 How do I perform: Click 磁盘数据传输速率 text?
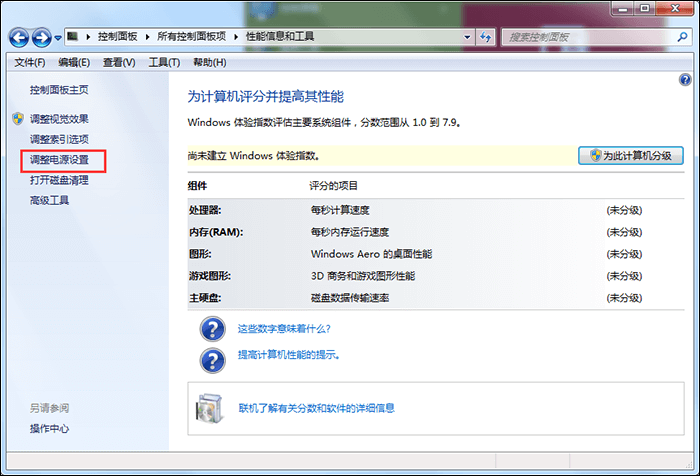(x=350, y=298)
